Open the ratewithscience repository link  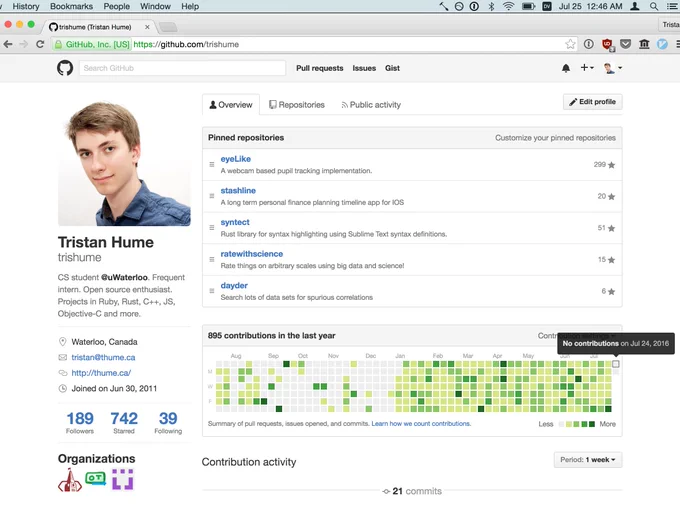pos(252,254)
